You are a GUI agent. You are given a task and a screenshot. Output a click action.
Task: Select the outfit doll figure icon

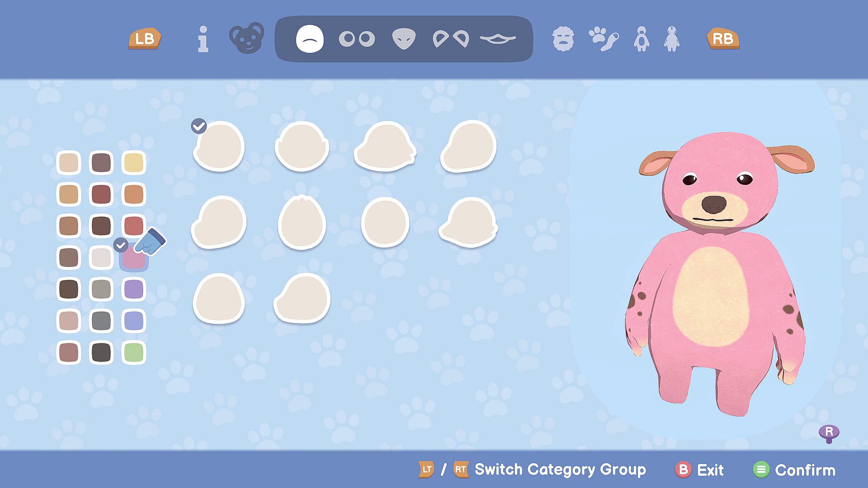pyautogui.click(x=672, y=39)
